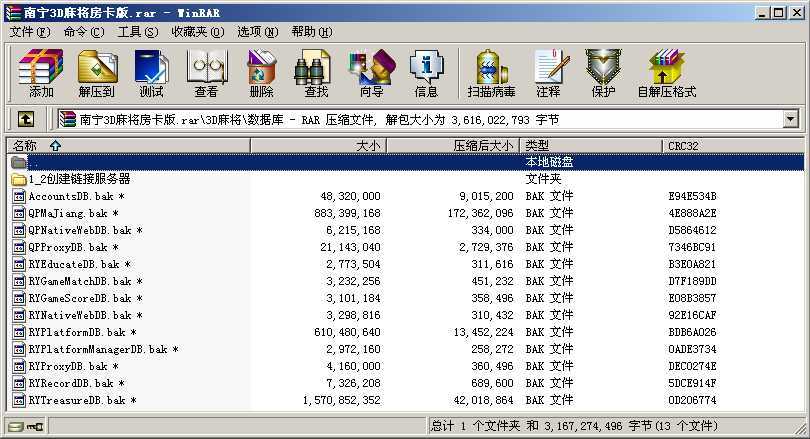Select the 1_2创建链接服务器 folder
Image resolution: width=810 pixels, height=439 pixels.
(x=80, y=179)
